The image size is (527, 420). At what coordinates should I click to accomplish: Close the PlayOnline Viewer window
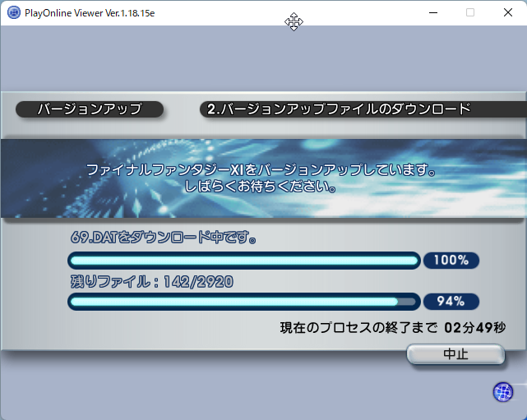508,13
